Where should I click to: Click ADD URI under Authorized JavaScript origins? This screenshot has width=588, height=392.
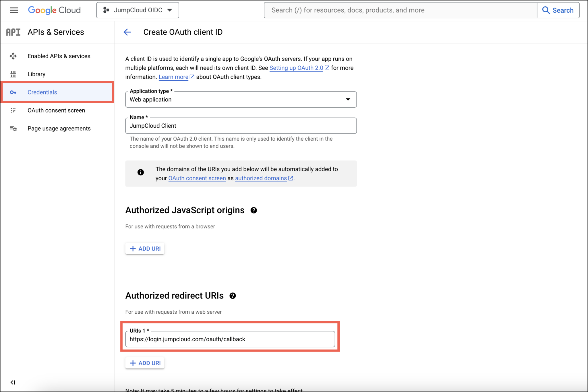(145, 249)
